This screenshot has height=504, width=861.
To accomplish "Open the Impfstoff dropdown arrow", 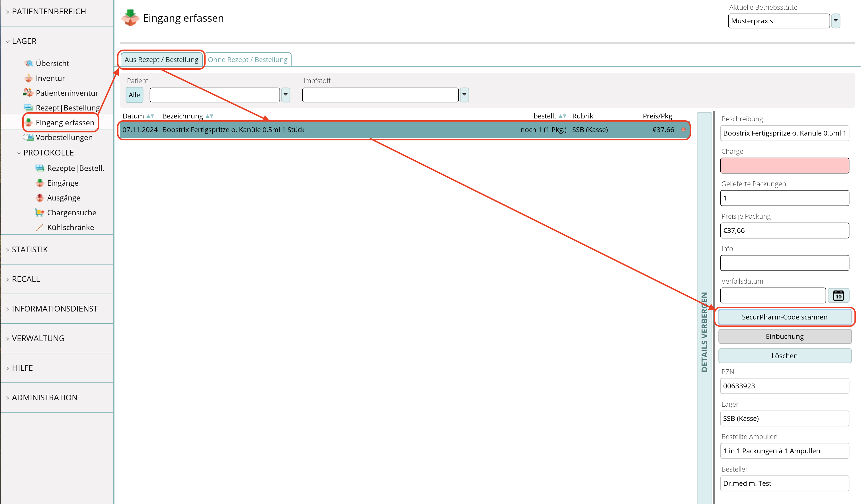I will (464, 95).
